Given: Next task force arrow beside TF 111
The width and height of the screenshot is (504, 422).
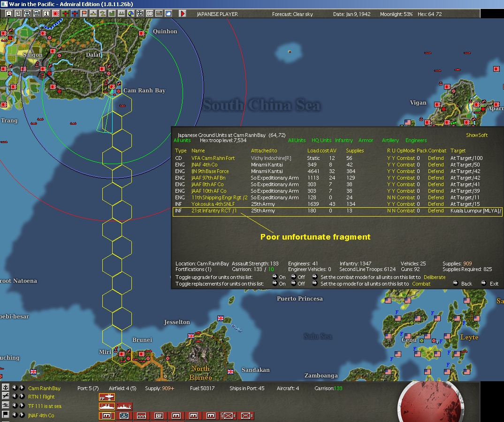Looking at the screenshot, I should click(22, 406).
